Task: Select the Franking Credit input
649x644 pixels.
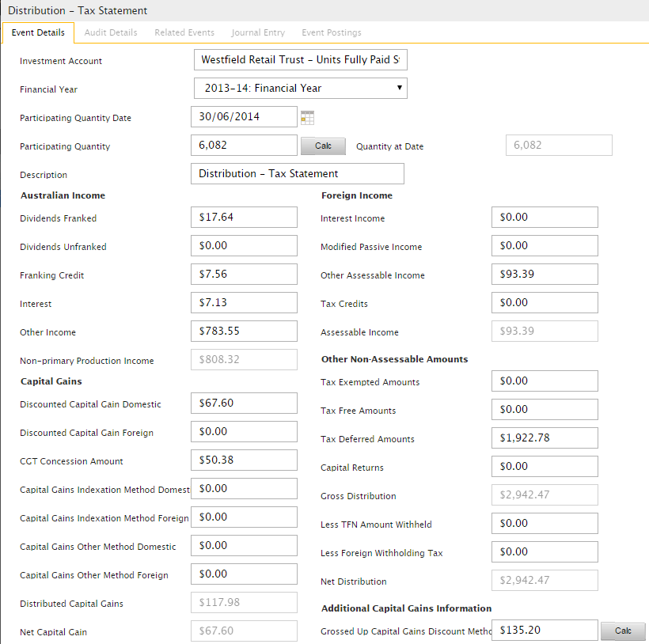Action: [x=244, y=274]
